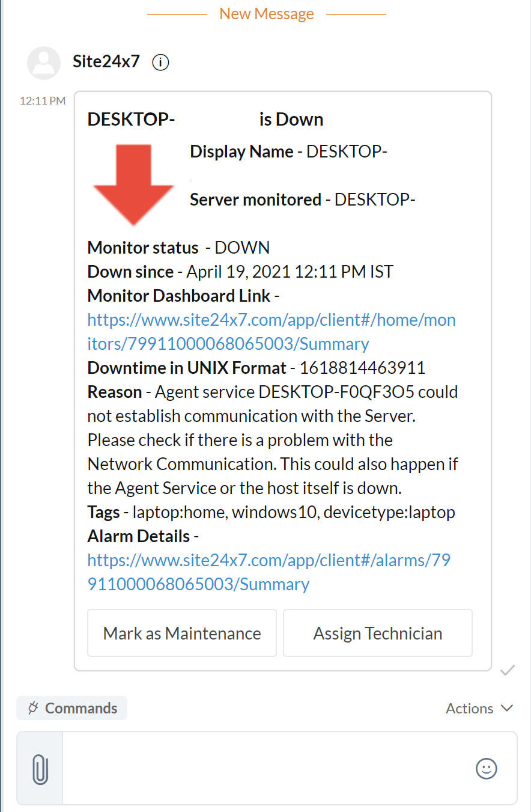The height and width of the screenshot is (812, 531).
Task: Click the 12:11 PM timestamp
Action: coord(42,100)
